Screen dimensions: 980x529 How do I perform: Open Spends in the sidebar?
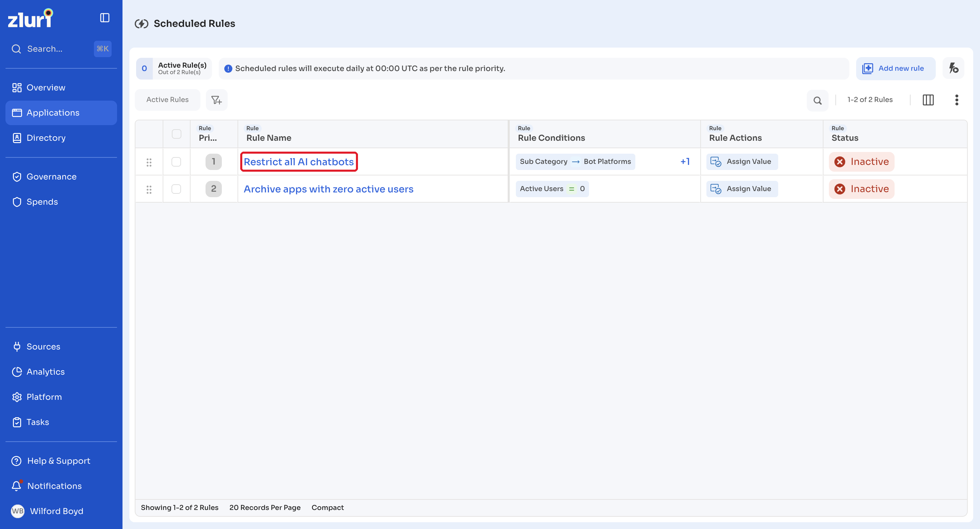(x=61, y=202)
